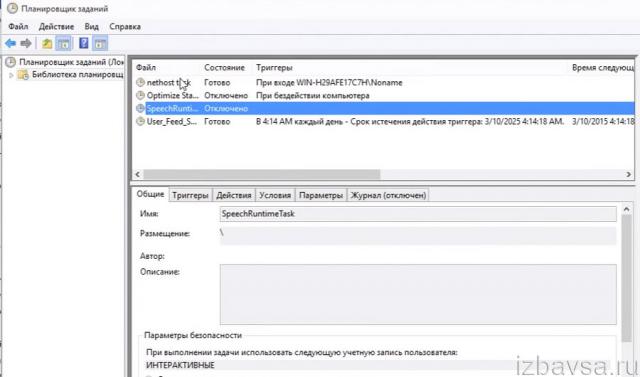640x377 pixels.
Task: Open the Help toolbar icon
Action: [x=84, y=43]
